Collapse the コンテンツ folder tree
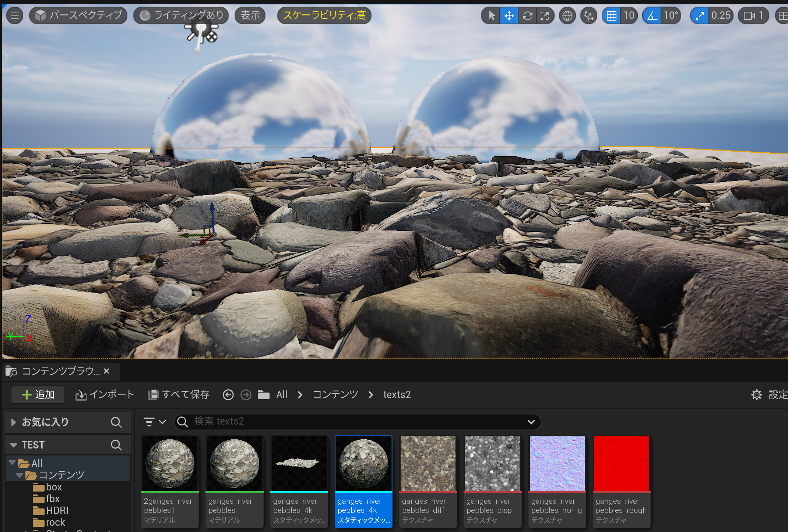The image size is (788, 532). pos(20,475)
